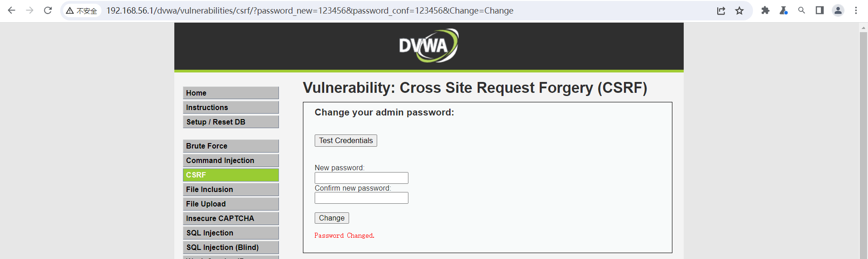Go to the SQL Injection page
Image resolution: width=868 pixels, height=259 pixels.
coord(230,233)
